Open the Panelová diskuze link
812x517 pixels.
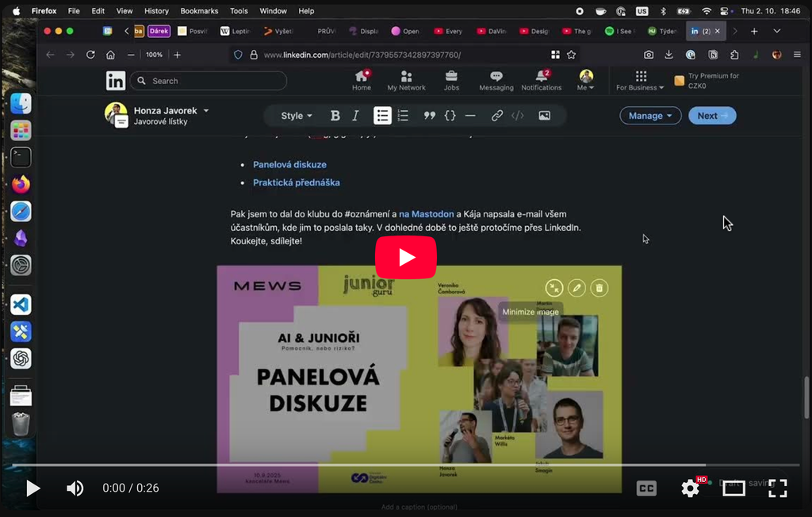point(289,165)
